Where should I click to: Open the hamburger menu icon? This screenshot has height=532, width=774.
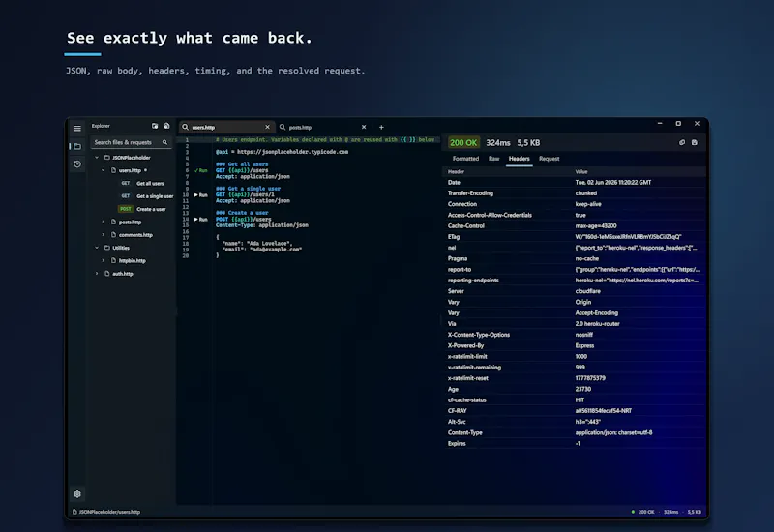pyautogui.click(x=77, y=129)
